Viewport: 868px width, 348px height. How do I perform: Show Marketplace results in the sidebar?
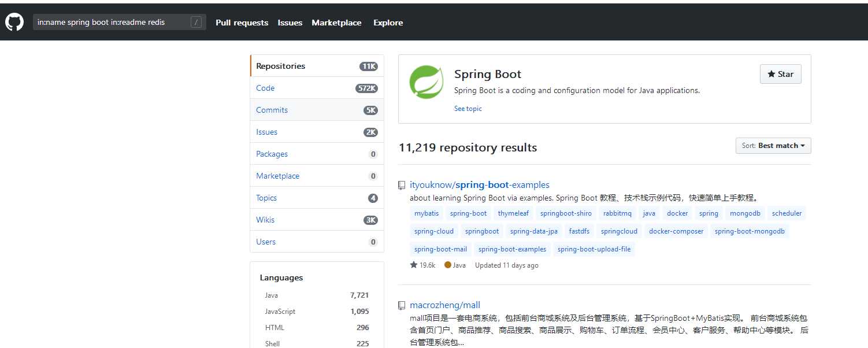317,176
